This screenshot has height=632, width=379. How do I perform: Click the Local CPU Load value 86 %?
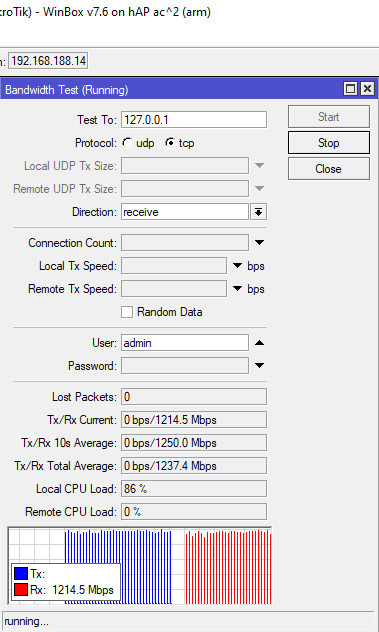[194, 489]
